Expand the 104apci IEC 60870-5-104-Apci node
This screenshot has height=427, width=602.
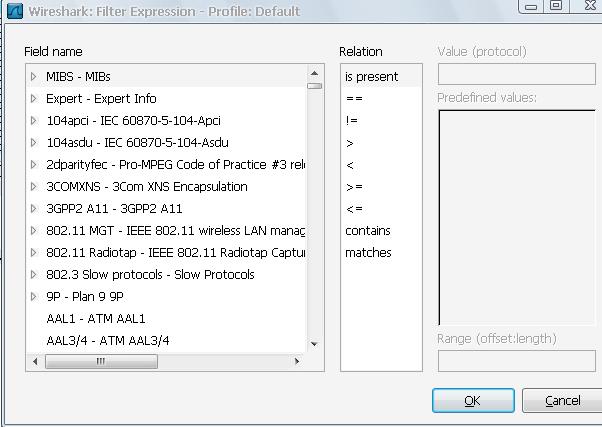tap(34, 121)
